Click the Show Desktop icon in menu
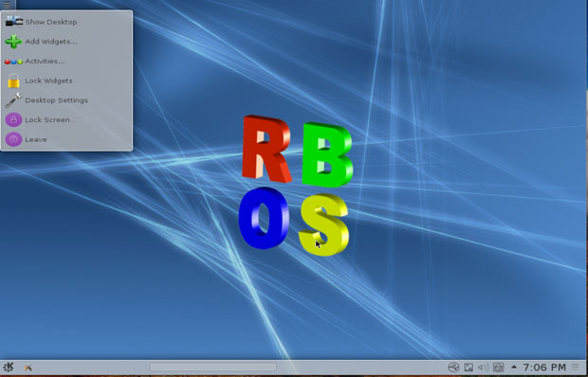Screen dimensions: 588x377 pyautogui.click(x=13, y=22)
